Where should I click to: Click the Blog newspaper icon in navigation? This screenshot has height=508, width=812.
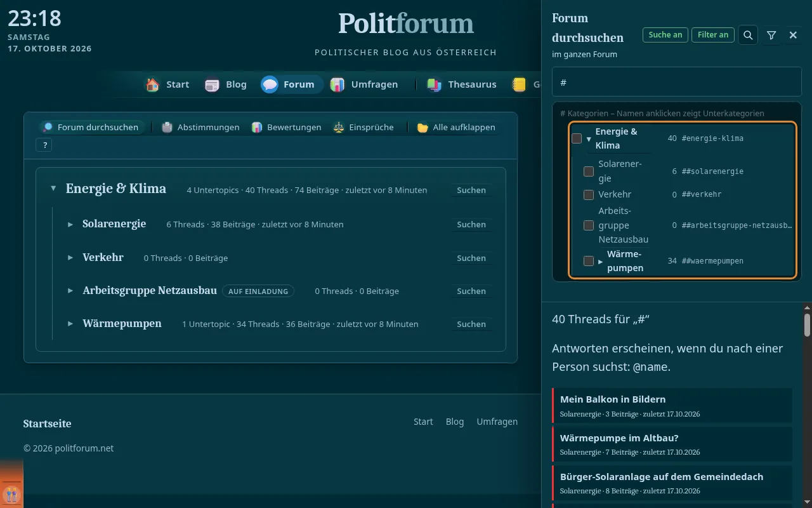[x=212, y=84]
